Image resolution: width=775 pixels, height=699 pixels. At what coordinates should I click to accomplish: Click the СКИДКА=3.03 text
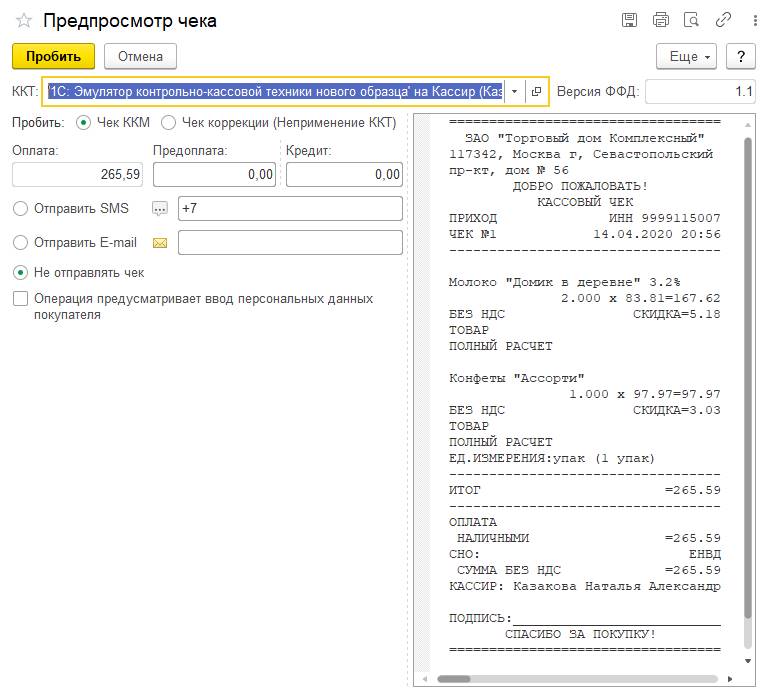coord(677,410)
